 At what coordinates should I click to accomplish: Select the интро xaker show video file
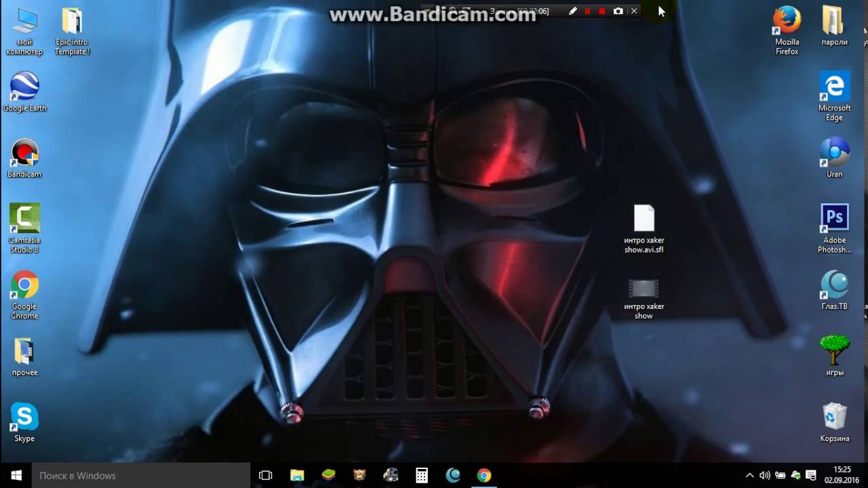644,299
